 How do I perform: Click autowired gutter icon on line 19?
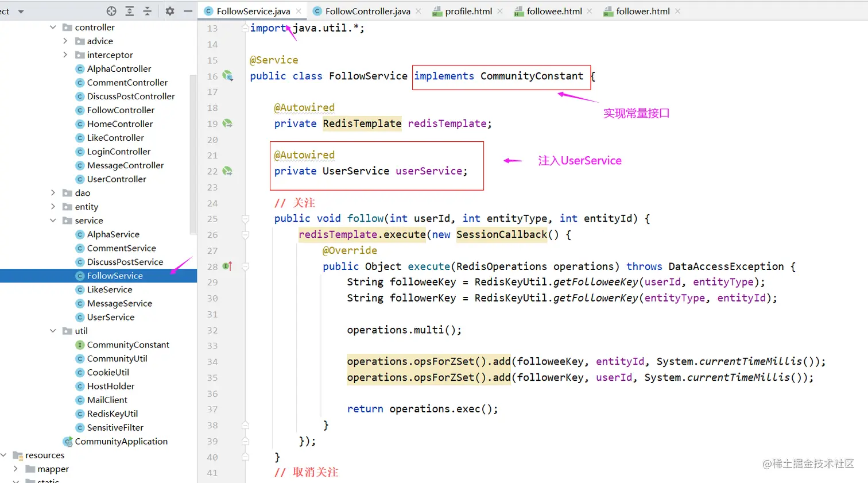tap(228, 123)
